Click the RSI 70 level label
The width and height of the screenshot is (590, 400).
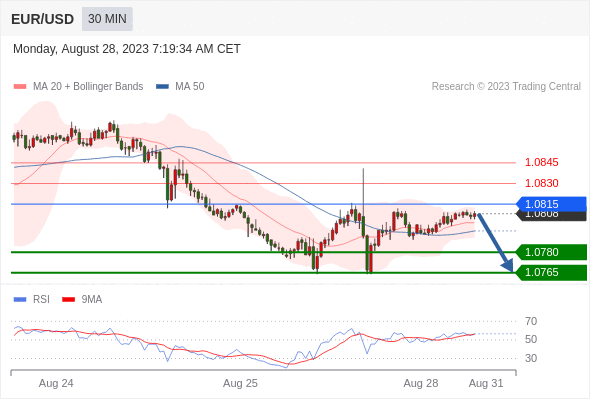coord(531,321)
